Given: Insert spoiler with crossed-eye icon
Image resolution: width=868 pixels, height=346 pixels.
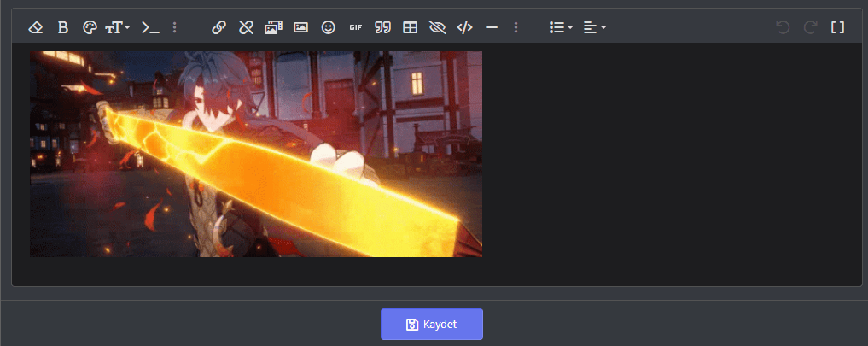Looking at the screenshot, I should tap(437, 27).
